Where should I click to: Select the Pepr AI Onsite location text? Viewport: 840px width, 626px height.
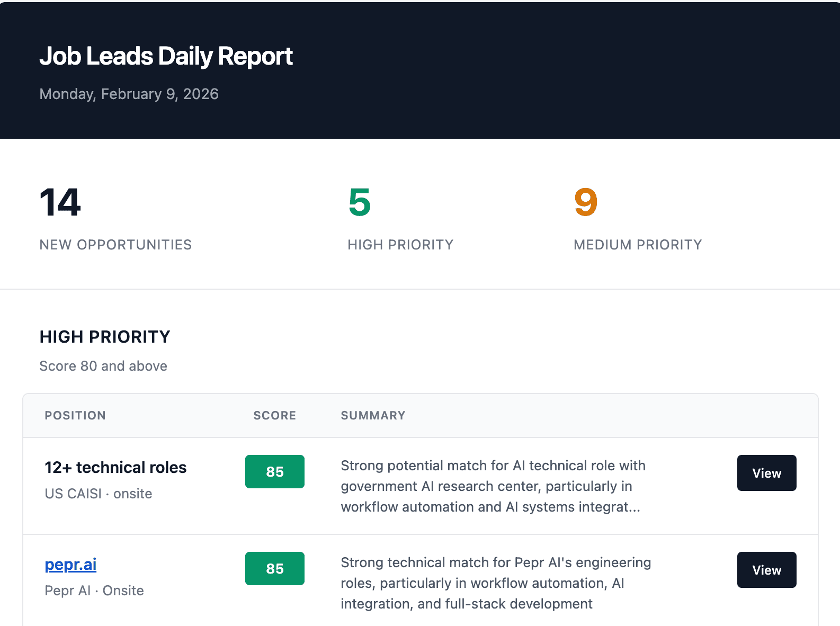pyautogui.click(x=94, y=590)
